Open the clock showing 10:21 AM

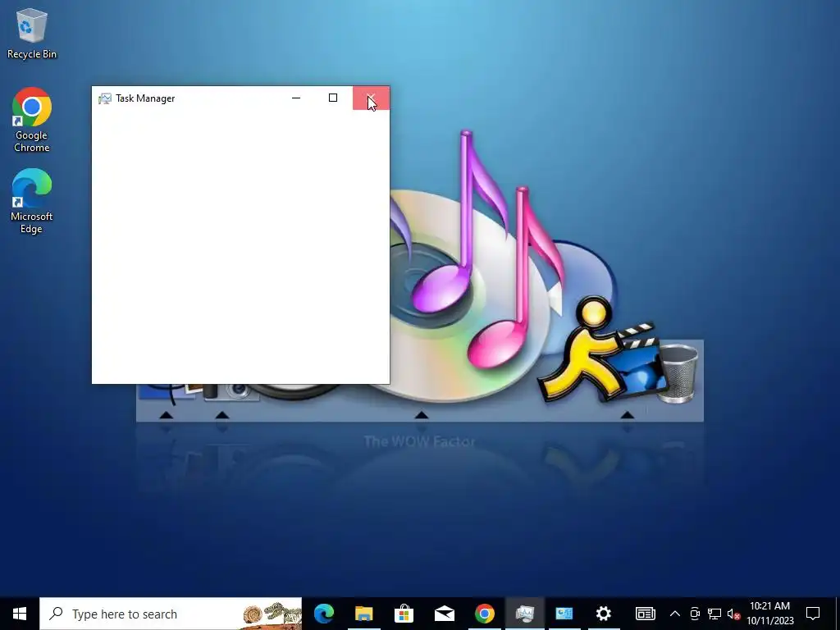(769, 614)
